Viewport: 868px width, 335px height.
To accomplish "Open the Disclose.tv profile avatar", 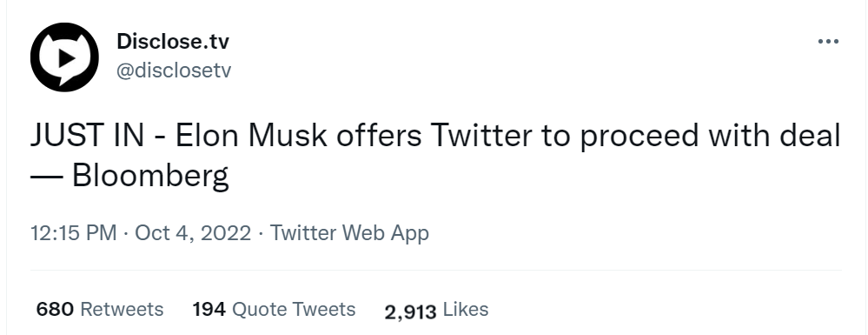I will click(64, 57).
